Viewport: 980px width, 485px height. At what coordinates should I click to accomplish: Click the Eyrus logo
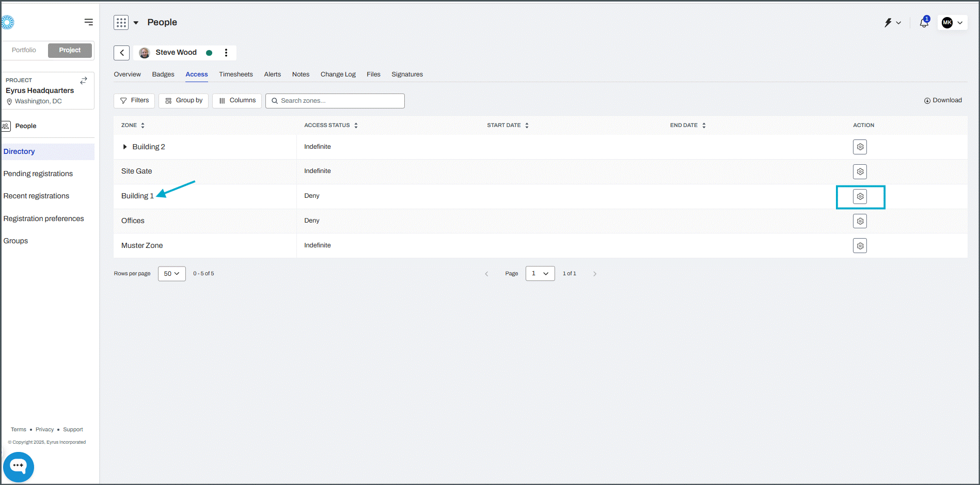click(7, 22)
